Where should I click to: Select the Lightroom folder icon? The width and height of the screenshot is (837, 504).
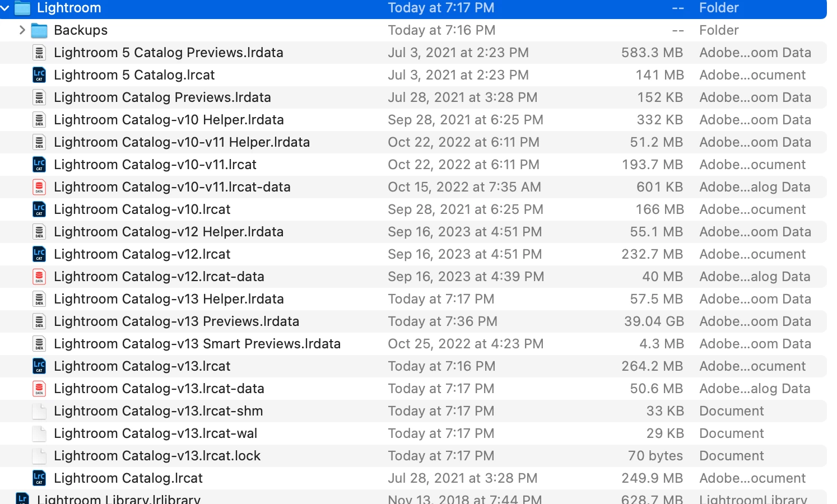tap(22, 8)
